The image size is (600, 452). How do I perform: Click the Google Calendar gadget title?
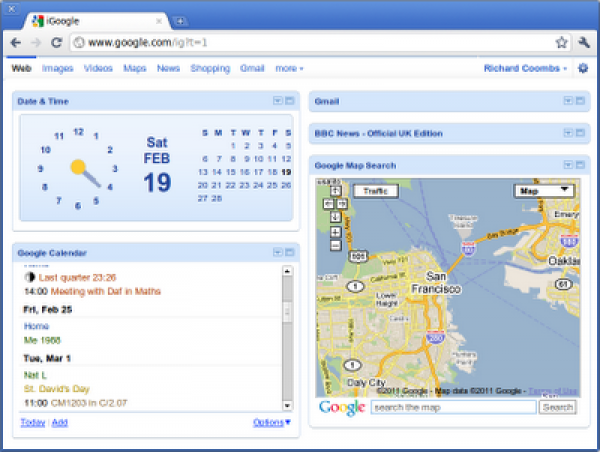(x=52, y=253)
